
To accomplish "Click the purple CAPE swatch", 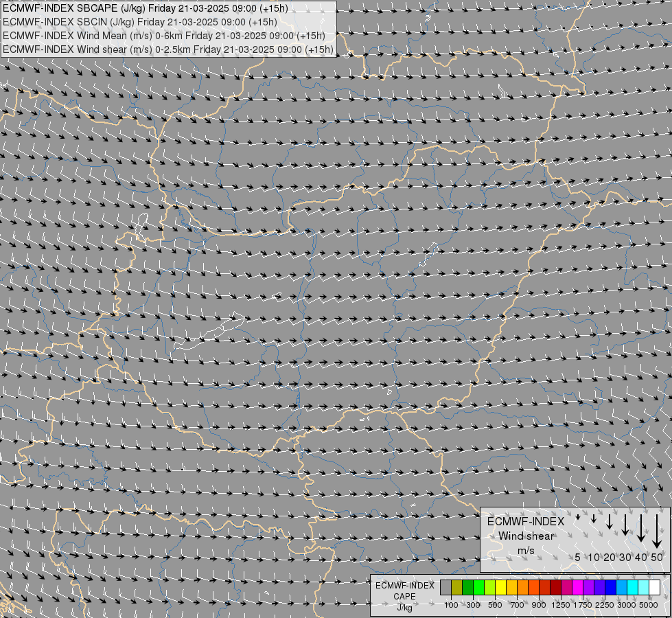I will click(x=589, y=588).
